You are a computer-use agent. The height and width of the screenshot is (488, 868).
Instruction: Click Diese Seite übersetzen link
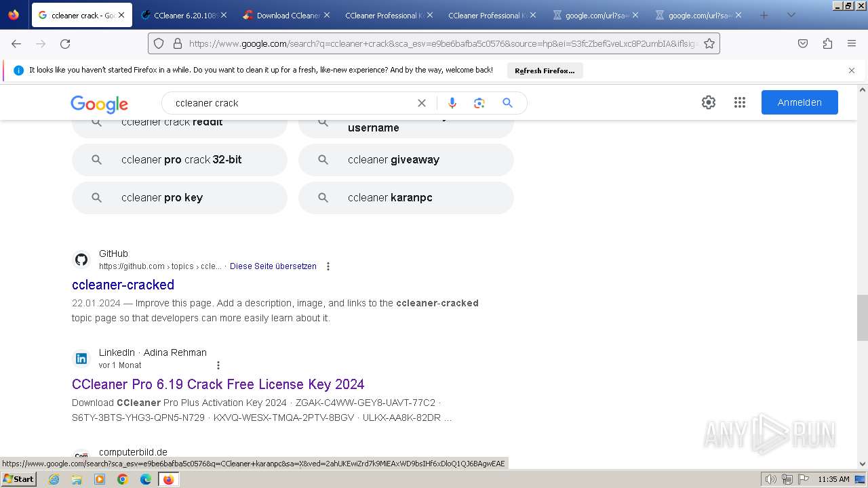click(273, 266)
